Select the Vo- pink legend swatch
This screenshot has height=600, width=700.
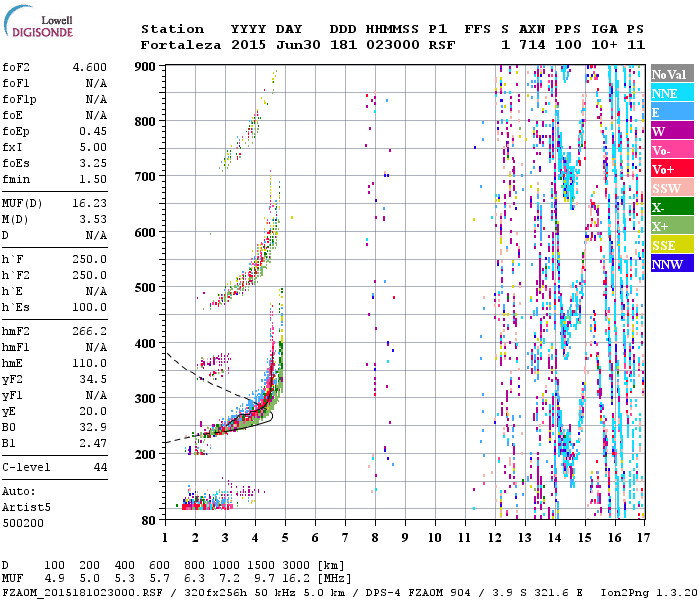coord(672,150)
